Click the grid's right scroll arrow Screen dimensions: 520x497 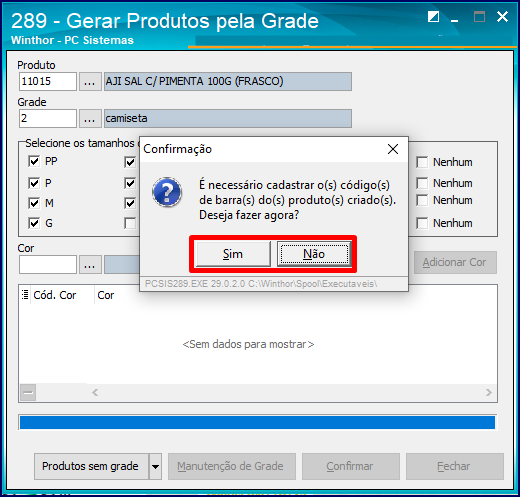[x=488, y=392]
